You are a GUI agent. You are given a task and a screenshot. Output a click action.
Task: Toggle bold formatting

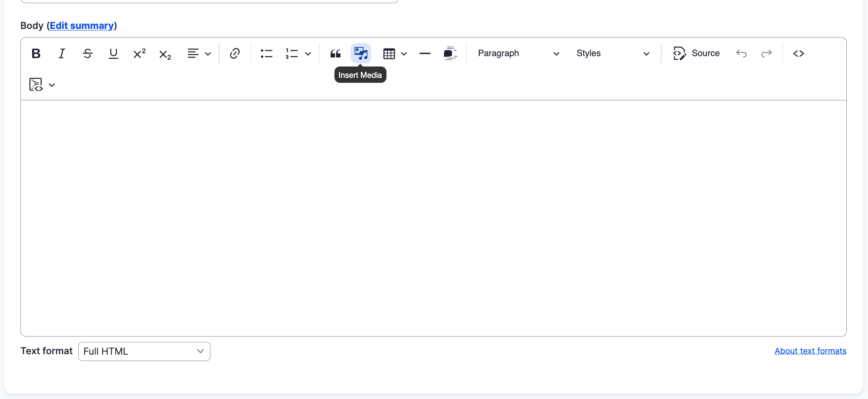tap(36, 53)
